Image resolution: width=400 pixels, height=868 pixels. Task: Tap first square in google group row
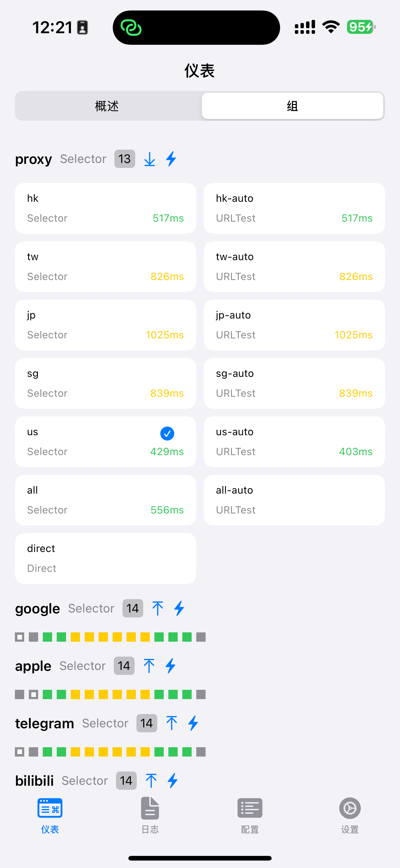coord(20,637)
